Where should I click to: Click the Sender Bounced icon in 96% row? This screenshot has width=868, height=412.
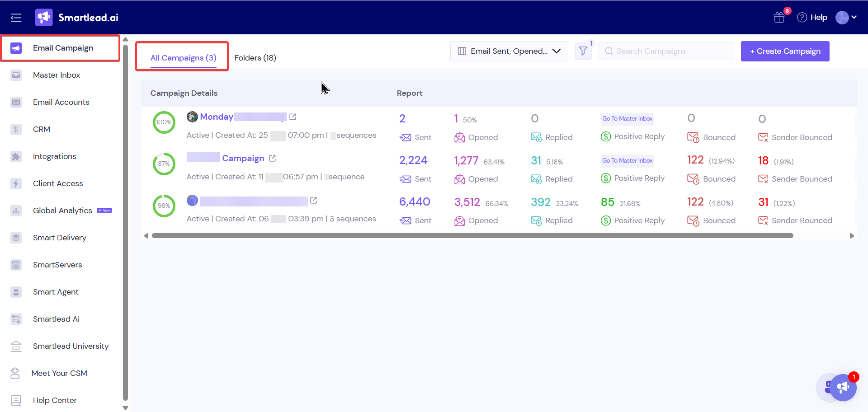pos(763,220)
